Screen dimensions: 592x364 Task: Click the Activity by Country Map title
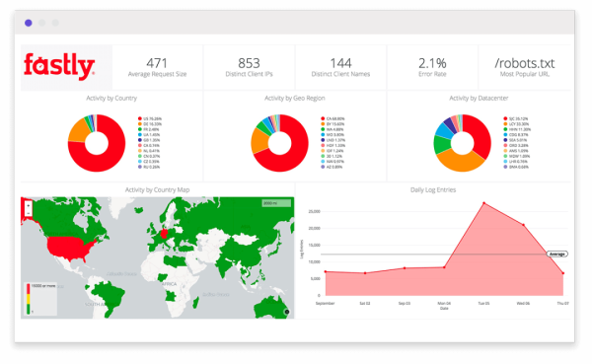pyautogui.click(x=157, y=189)
